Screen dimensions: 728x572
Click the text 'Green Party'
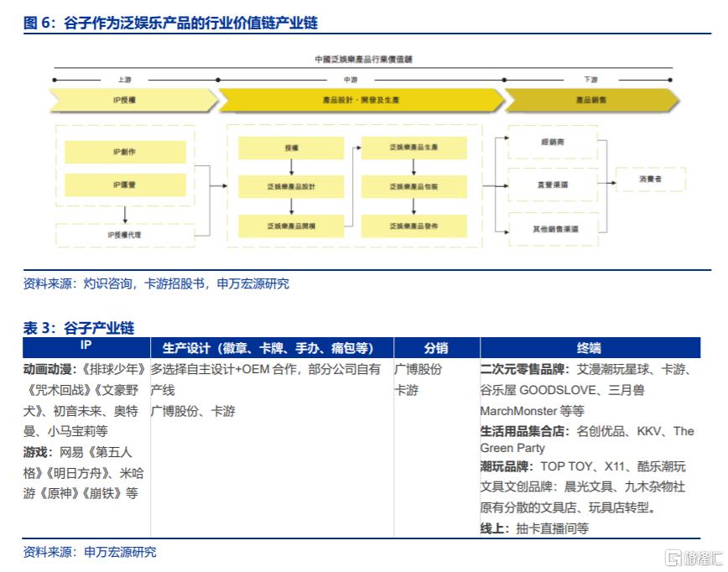[512, 448]
